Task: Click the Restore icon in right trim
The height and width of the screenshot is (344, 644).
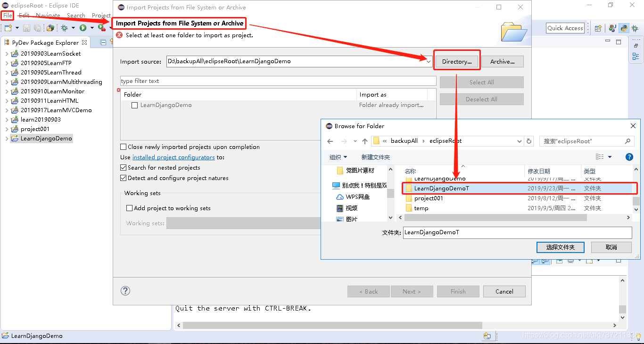Action: click(x=636, y=46)
